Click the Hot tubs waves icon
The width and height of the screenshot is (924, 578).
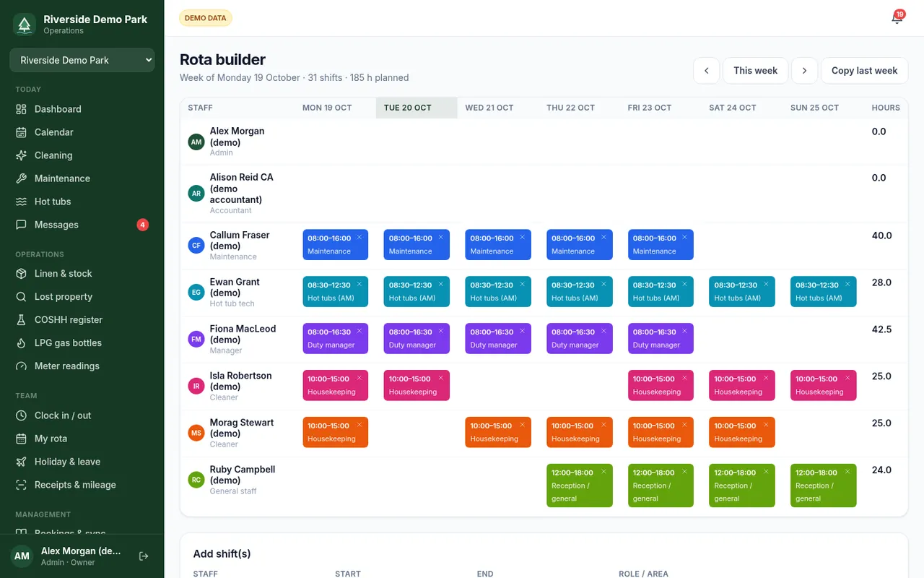click(21, 202)
